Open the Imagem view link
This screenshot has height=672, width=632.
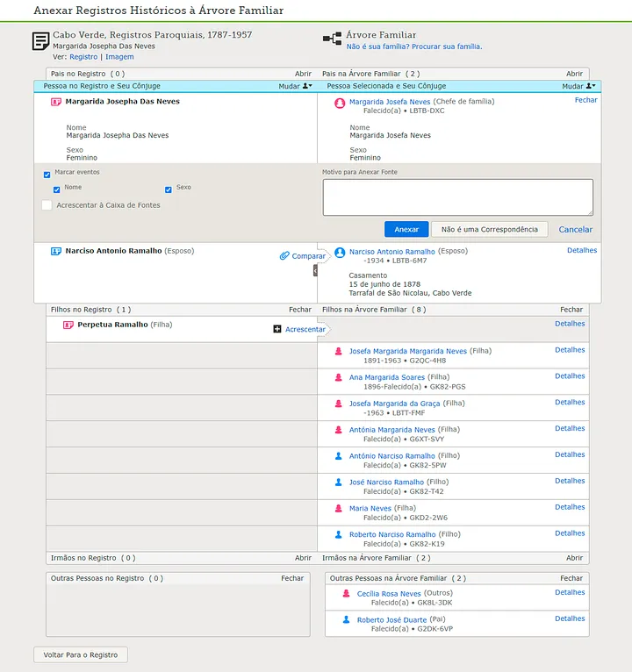[x=119, y=57]
